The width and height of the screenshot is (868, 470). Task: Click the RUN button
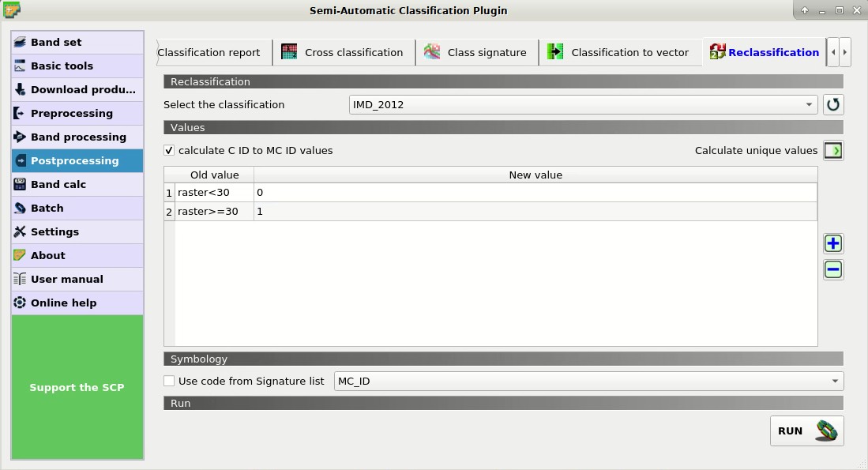click(806, 431)
